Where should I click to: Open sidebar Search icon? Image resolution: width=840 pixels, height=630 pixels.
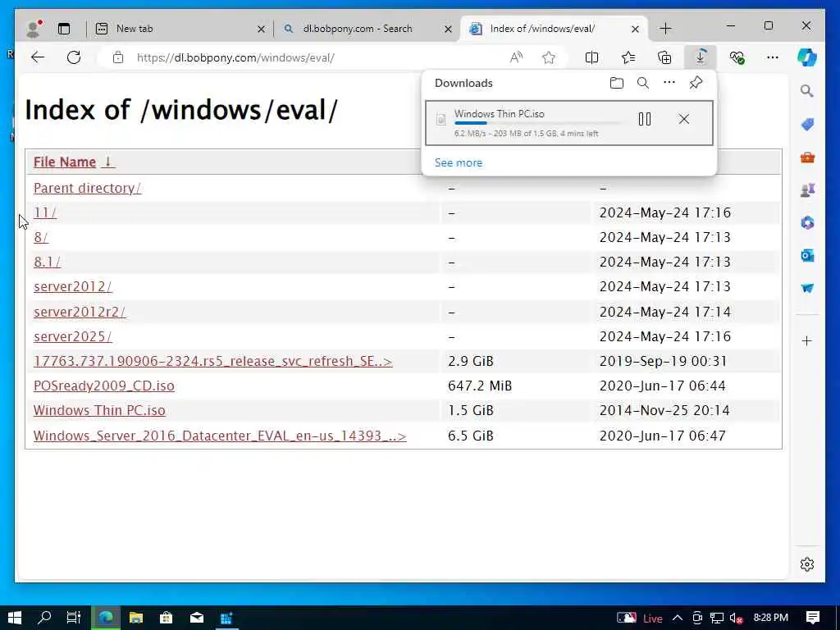click(807, 91)
